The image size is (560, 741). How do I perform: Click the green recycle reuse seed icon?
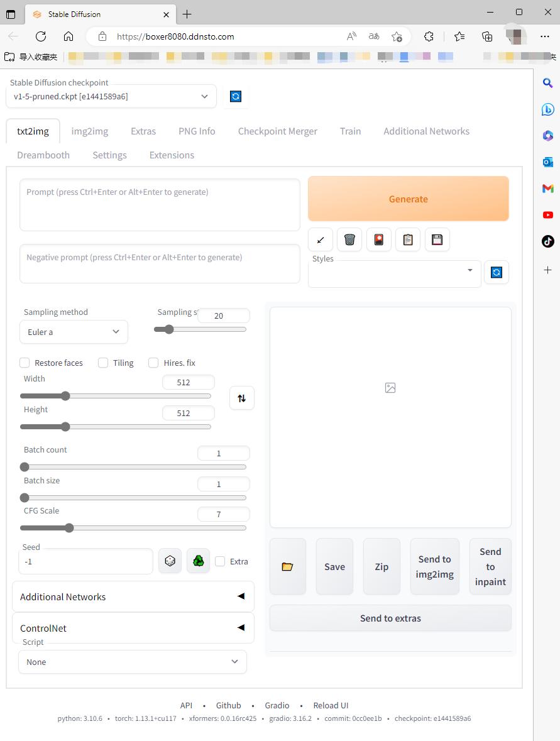pyautogui.click(x=198, y=561)
